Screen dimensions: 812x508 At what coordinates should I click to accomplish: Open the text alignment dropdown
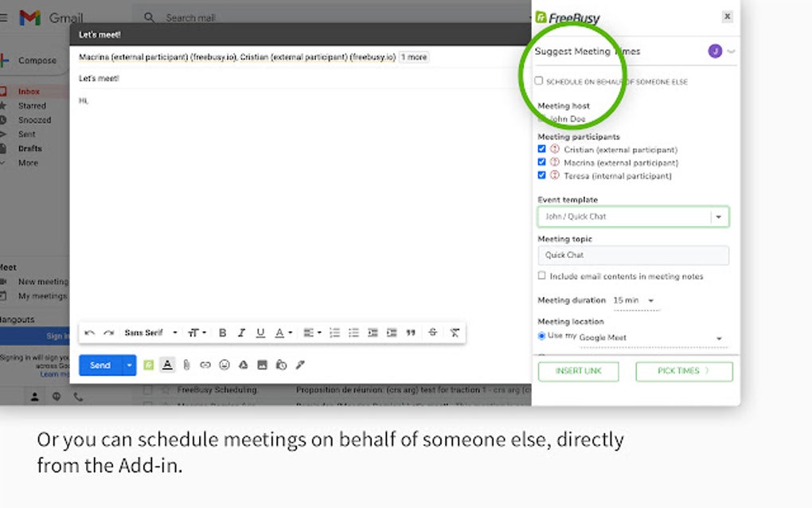312,333
